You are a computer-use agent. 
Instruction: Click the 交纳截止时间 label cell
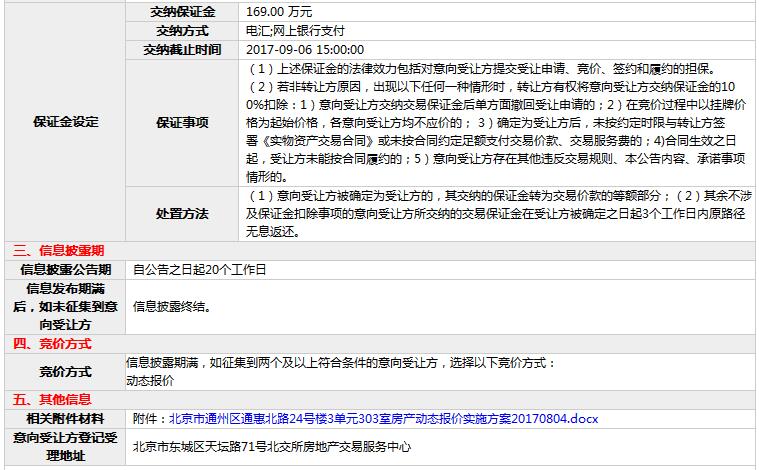182,49
